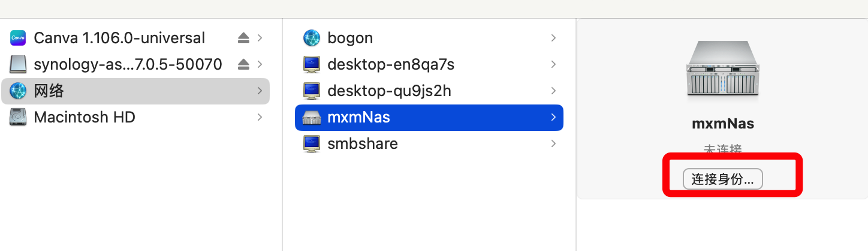This screenshot has width=868, height=251.
Task: Open the Macintosh HD entry
Action: [85, 117]
